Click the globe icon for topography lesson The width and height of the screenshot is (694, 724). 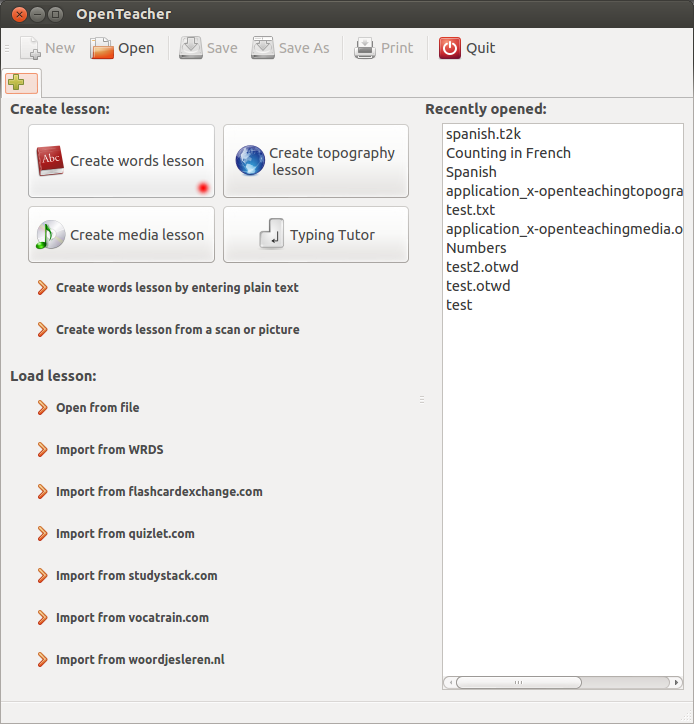250,160
